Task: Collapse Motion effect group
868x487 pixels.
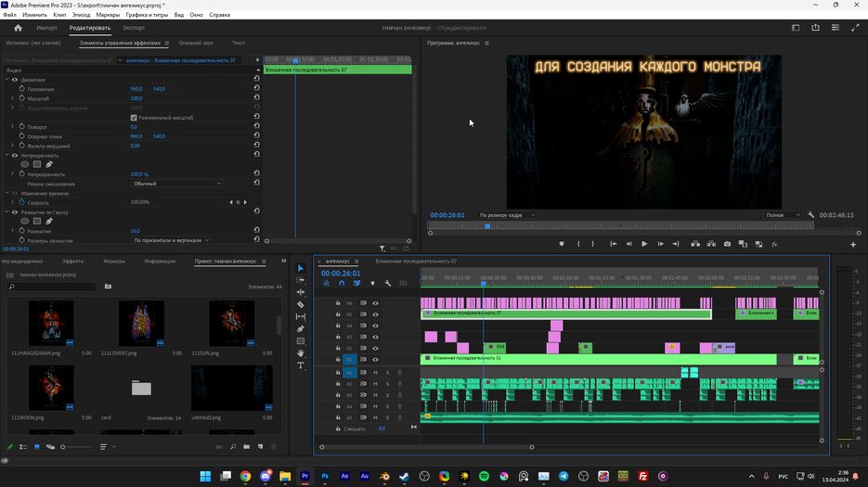Action: 7,80
